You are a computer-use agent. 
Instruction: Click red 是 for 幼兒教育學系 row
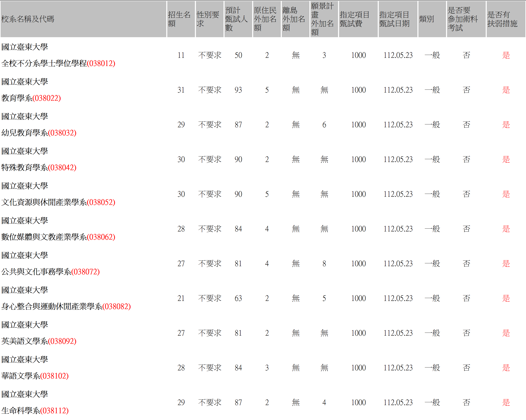(x=506, y=125)
